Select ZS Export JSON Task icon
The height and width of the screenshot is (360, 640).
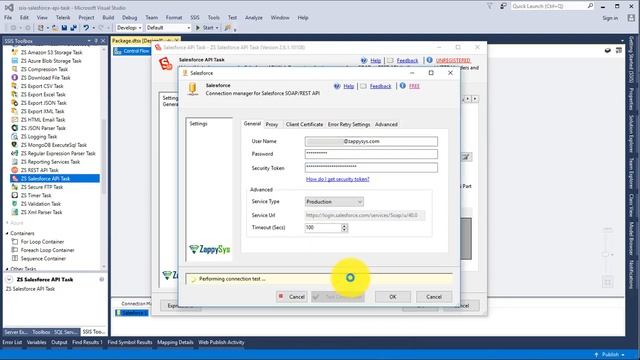15,103
